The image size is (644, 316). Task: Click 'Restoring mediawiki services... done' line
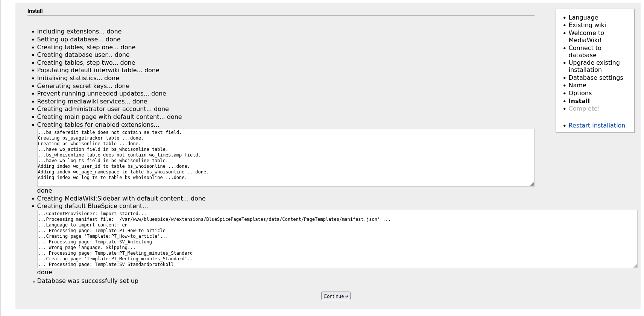click(x=92, y=102)
